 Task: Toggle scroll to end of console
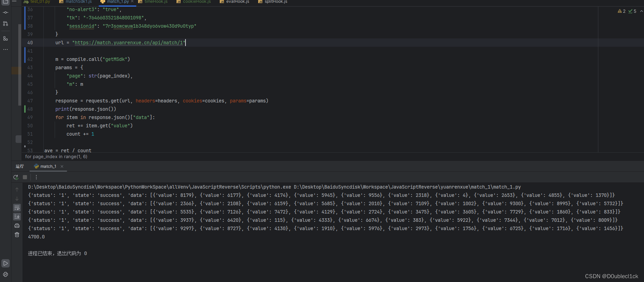17,217
